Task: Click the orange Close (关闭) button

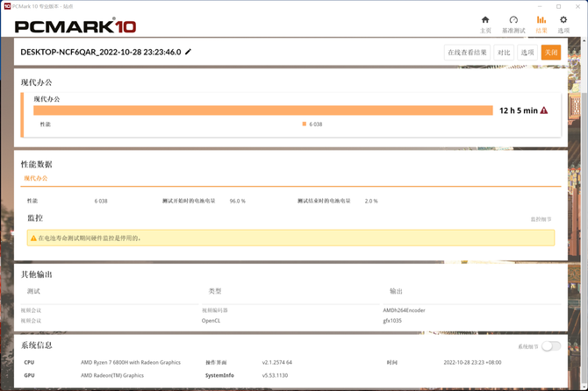Action: (551, 53)
